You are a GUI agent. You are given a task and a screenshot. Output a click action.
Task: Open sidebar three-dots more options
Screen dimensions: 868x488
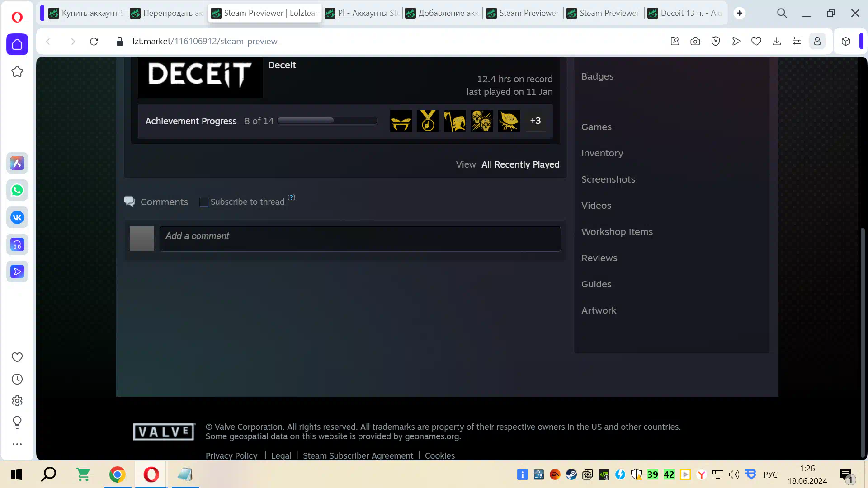pos(17,444)
